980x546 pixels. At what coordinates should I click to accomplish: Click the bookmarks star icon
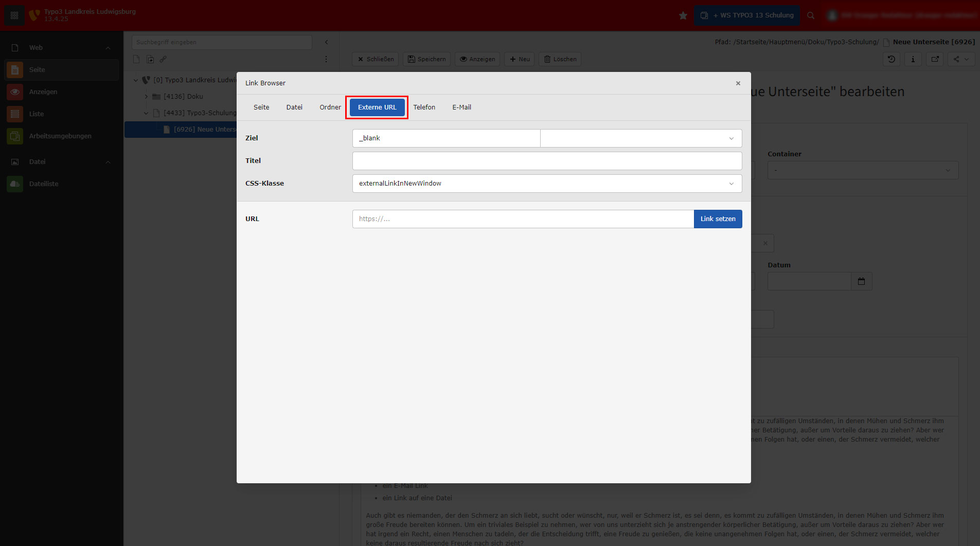click(x=683, y=15)
